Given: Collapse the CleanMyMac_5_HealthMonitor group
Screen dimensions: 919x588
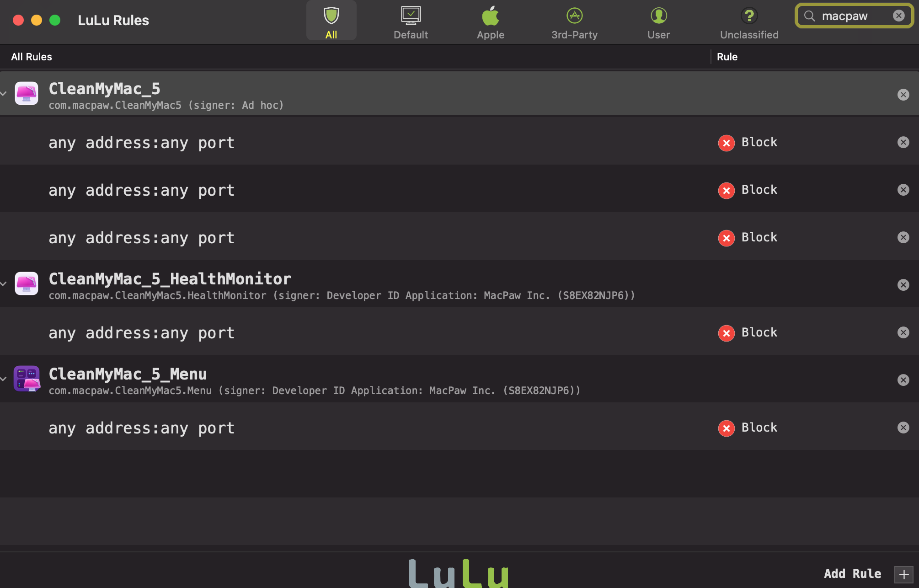Looking at the screenshot, I should click(x=4, y=283).
